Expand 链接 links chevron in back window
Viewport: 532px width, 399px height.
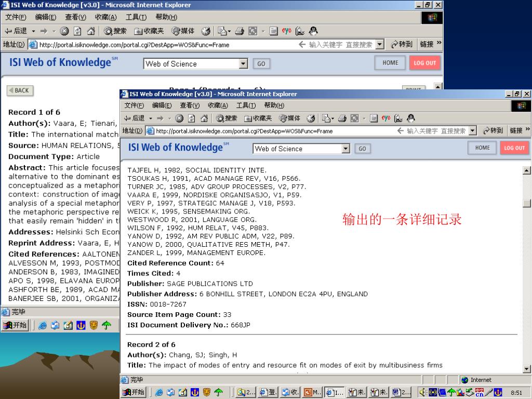point(439,43)
